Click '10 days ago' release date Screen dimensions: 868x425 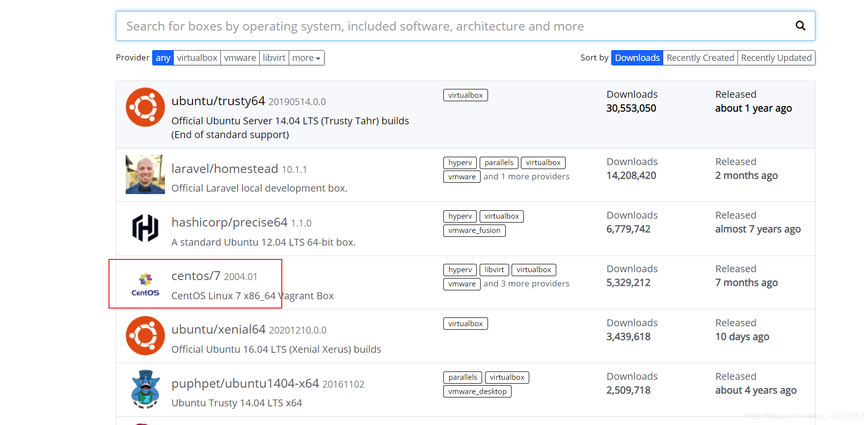tap(742, 337)
